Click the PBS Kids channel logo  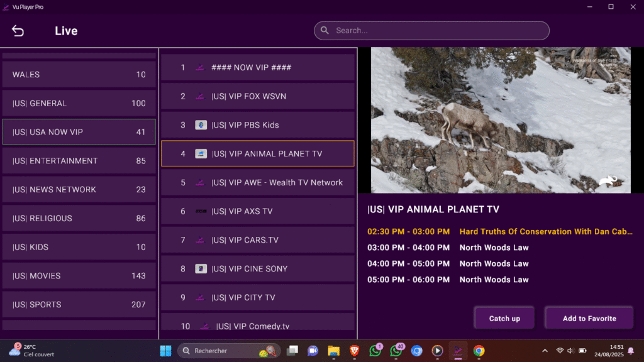pyautogui.click(x=201, y=125)
